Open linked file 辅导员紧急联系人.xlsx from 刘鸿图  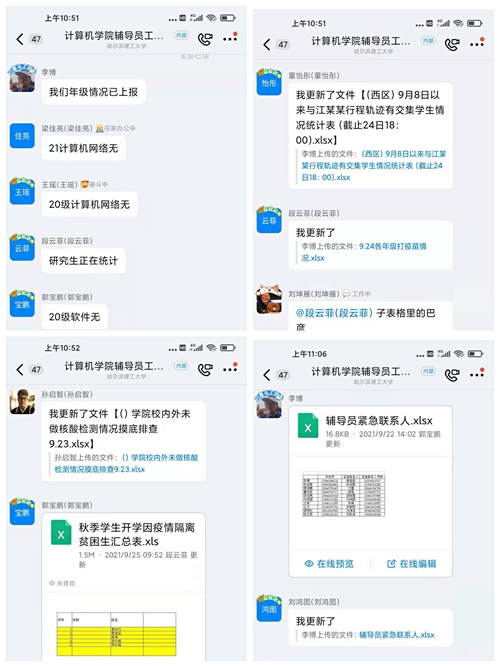click(x=397, y=635)
